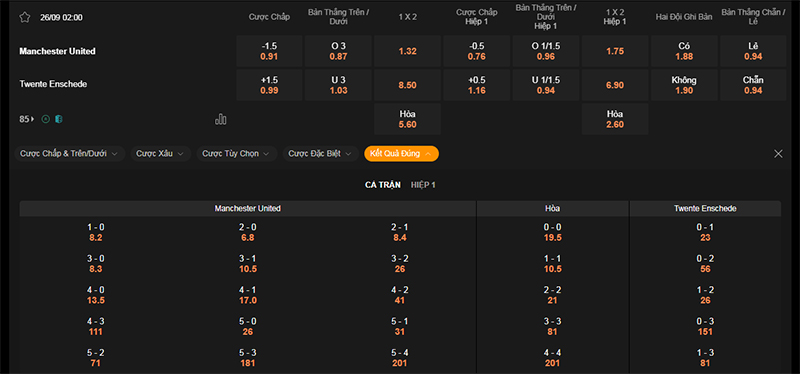Select correct score 4 - 1 at 17.0
Image resolution: width=800 pixels, height=374 pixels.
click(x=248, y=295)
